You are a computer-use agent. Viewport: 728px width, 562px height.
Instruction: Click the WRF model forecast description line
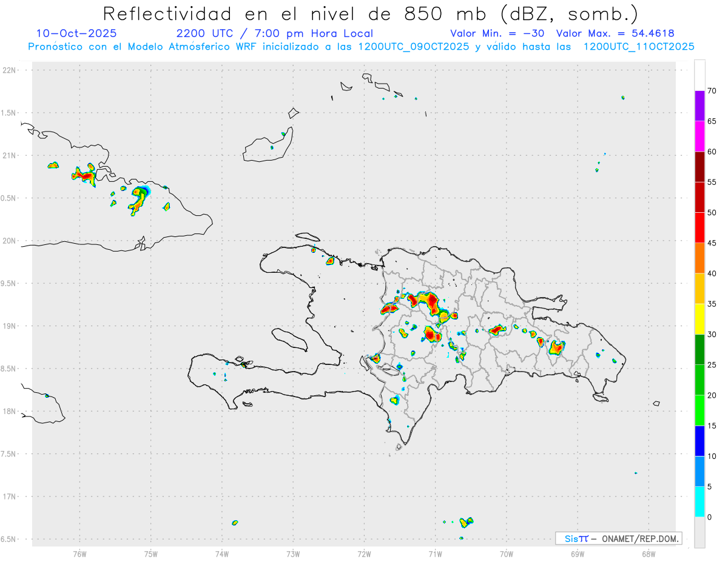[x=361, y=47]
